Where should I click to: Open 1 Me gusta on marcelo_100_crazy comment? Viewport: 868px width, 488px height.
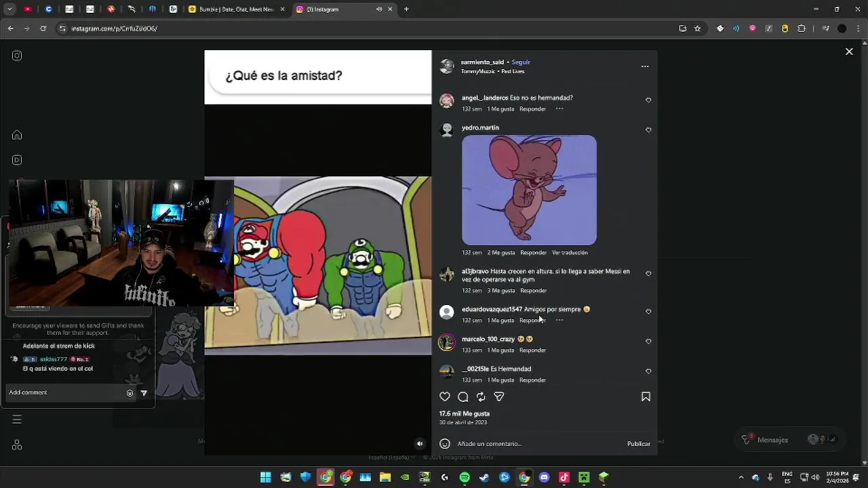pos(500,350)
